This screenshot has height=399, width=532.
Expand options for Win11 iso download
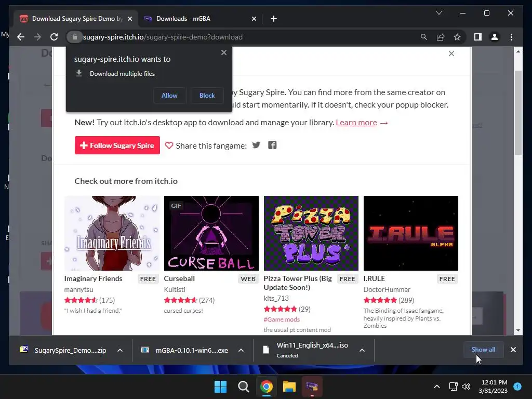coord(362,350)
